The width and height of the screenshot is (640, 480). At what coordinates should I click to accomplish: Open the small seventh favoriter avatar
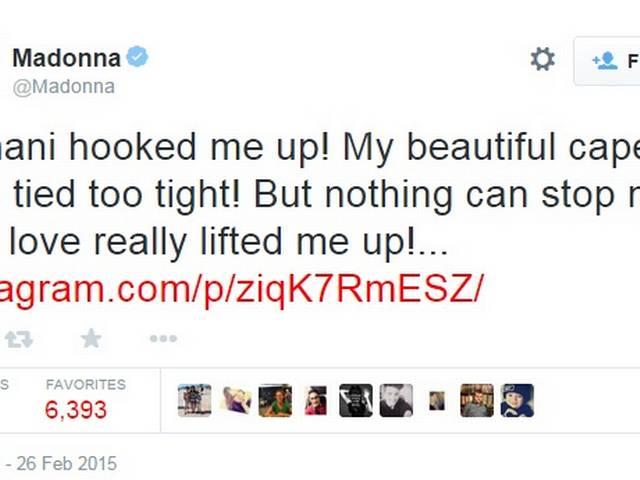pyautogui.click(x=437, y=400)
